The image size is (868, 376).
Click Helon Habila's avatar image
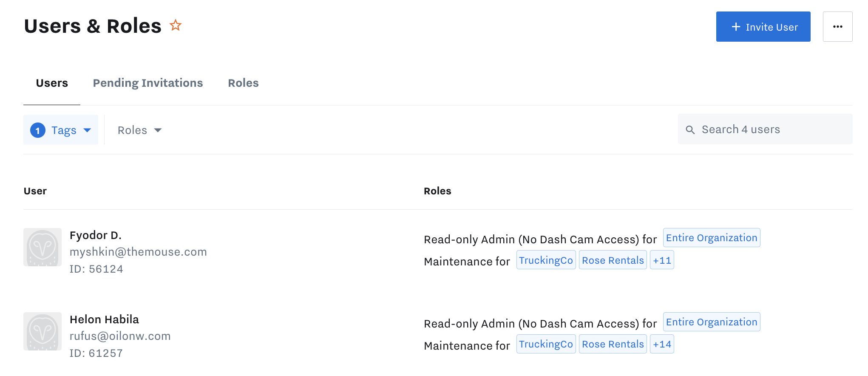pos(43,331)
